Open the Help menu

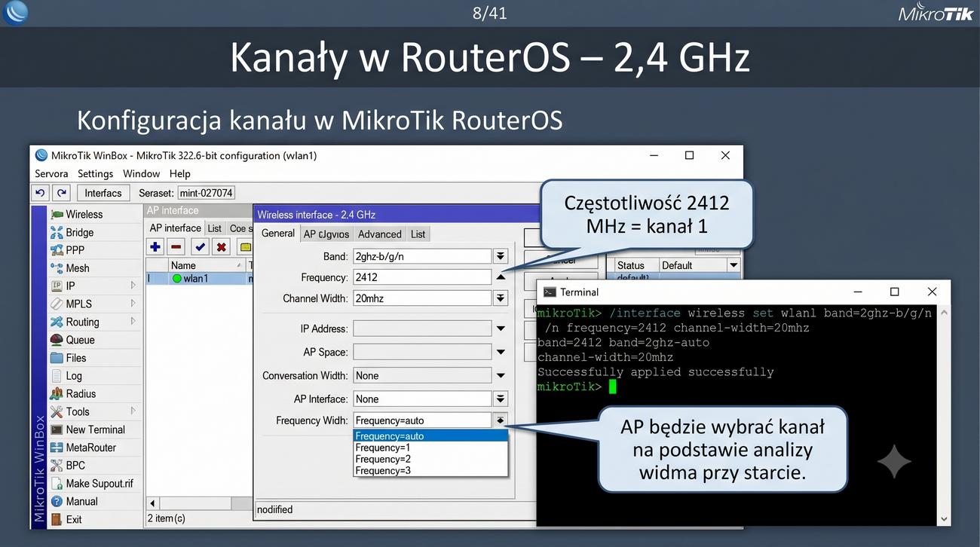[x=180, y=174]
